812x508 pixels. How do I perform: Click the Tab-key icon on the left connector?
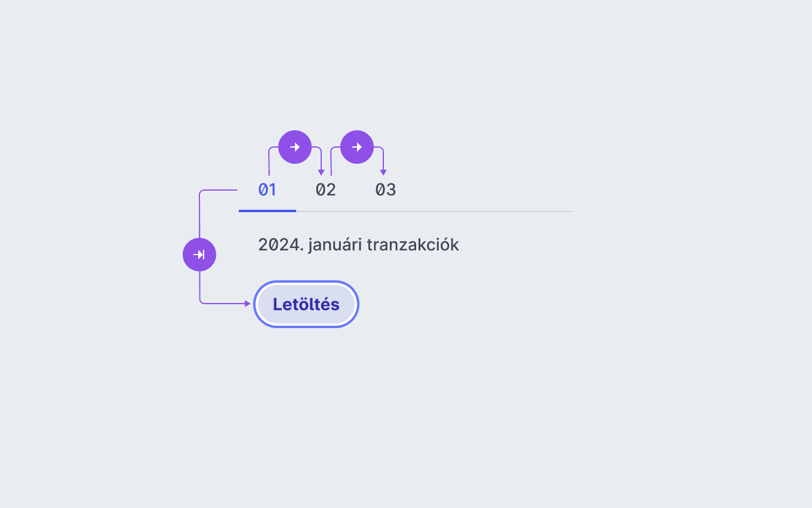tap(199, 255)
